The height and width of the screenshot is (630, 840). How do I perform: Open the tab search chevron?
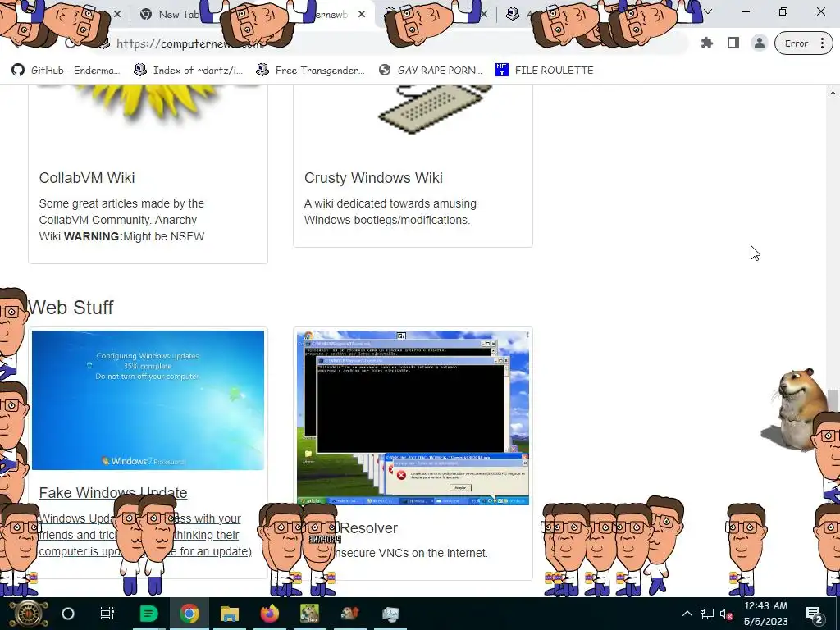click(708, 11)
